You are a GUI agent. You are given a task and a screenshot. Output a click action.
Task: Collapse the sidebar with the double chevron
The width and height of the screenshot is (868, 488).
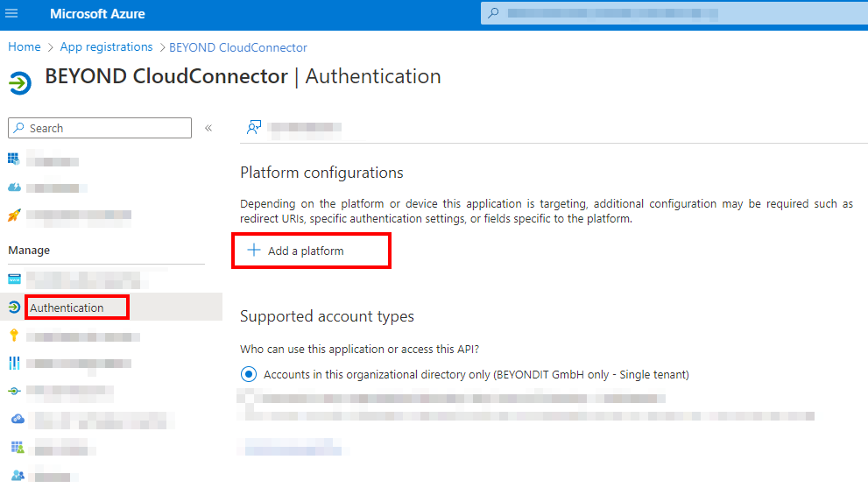pos(208,128)
